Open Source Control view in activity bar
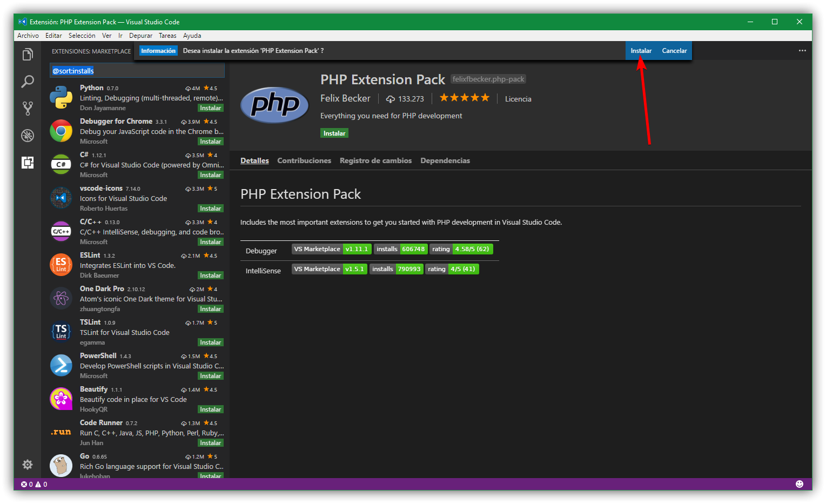Screen dimensions: 826x504 coord(28,109)
